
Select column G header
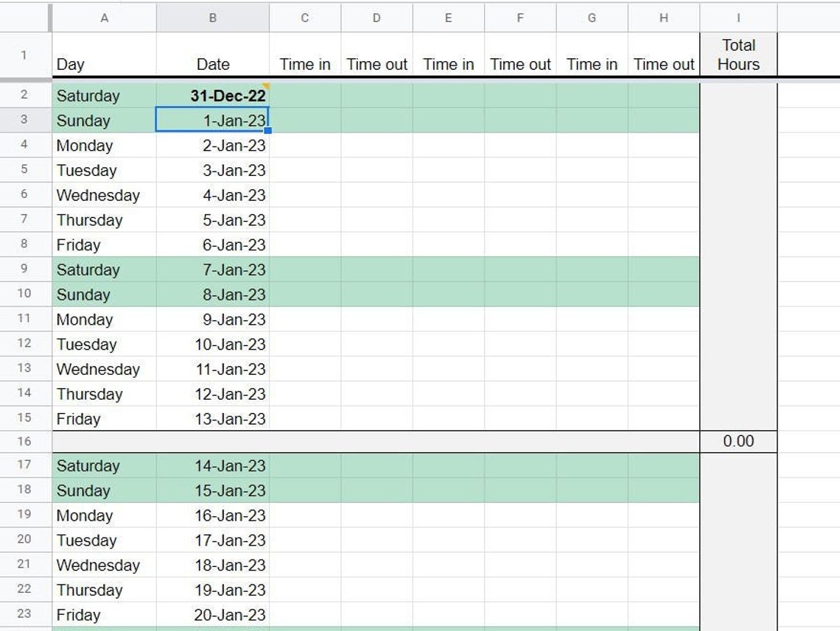coord(592,18)
